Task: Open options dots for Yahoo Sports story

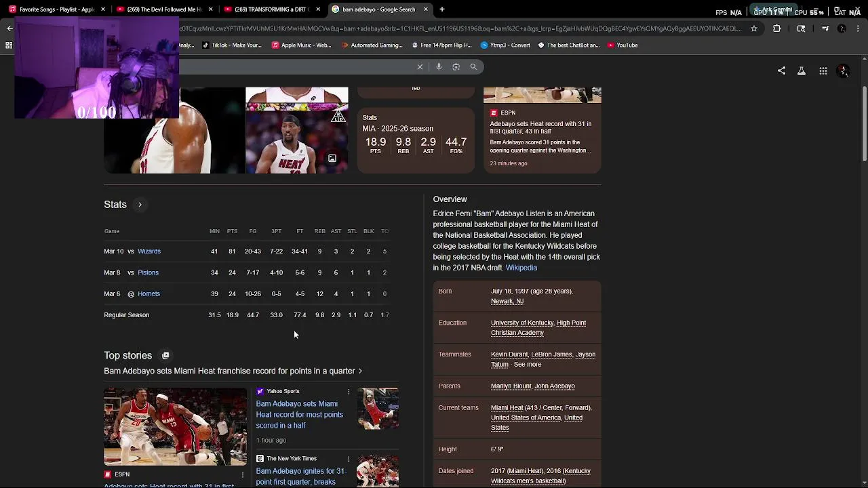Action: [x=348, y=391]
